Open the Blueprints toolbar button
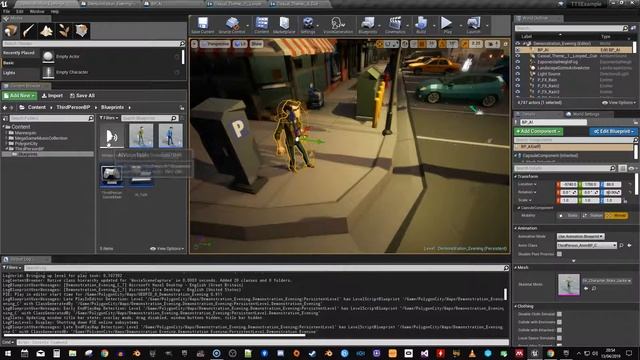 367,25
